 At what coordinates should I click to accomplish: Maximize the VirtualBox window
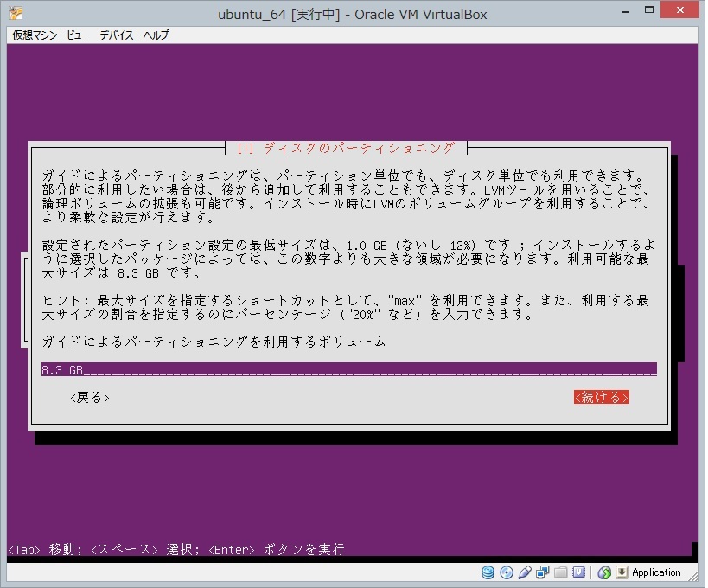coord(649,10)
